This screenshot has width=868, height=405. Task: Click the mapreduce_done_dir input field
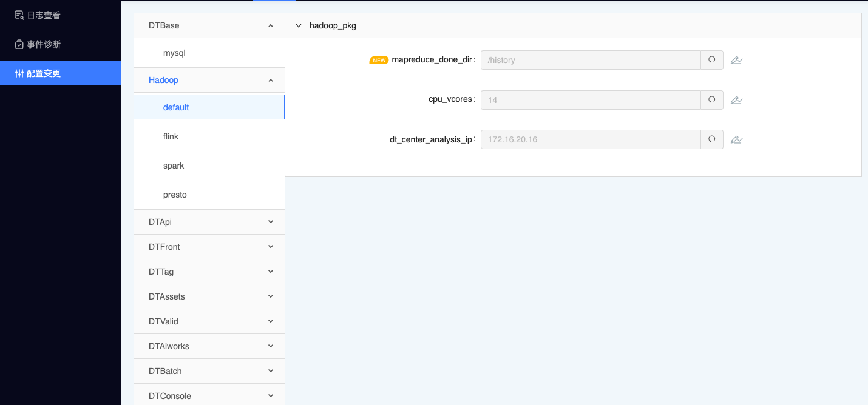point(590,60)
